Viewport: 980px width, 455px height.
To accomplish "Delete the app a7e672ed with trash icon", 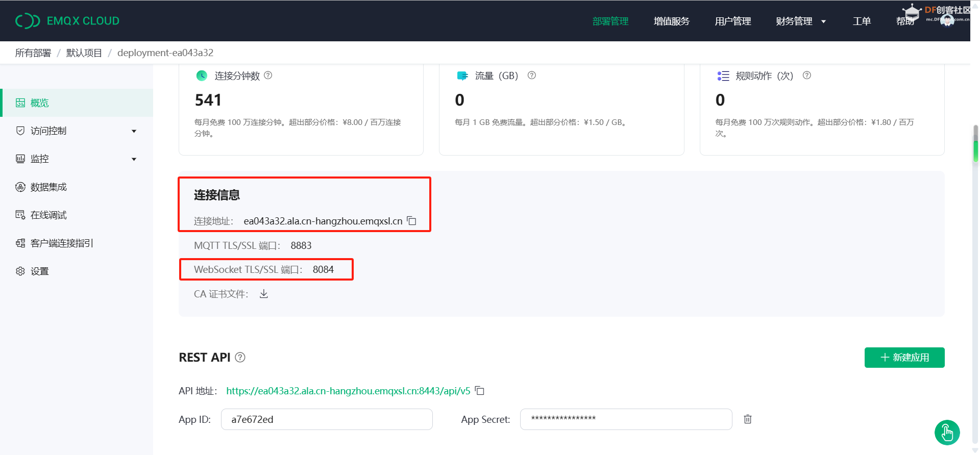I will pyautogui.click(x=748, y=419).
